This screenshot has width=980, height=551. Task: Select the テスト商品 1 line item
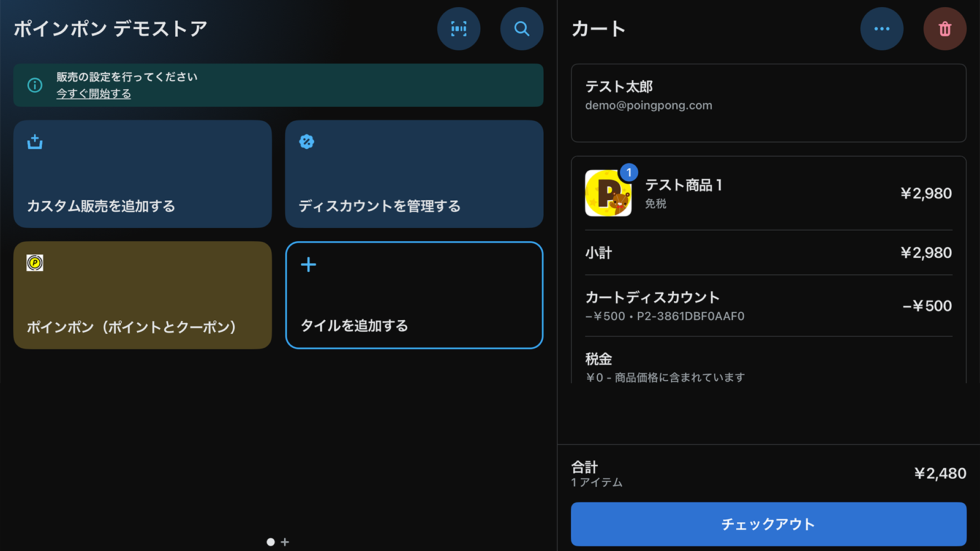[769, 193]
